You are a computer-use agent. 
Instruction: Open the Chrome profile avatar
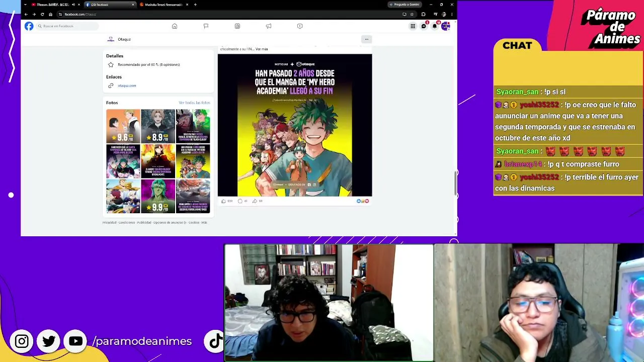click(444, 14)
